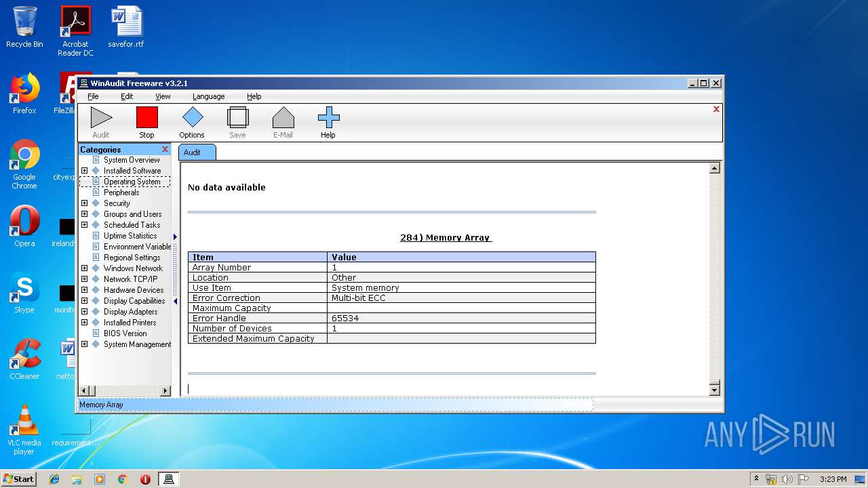The image size is (868, 488).
Task: Open Skype desktop shortcut
Action: click(x=24, y=293)
